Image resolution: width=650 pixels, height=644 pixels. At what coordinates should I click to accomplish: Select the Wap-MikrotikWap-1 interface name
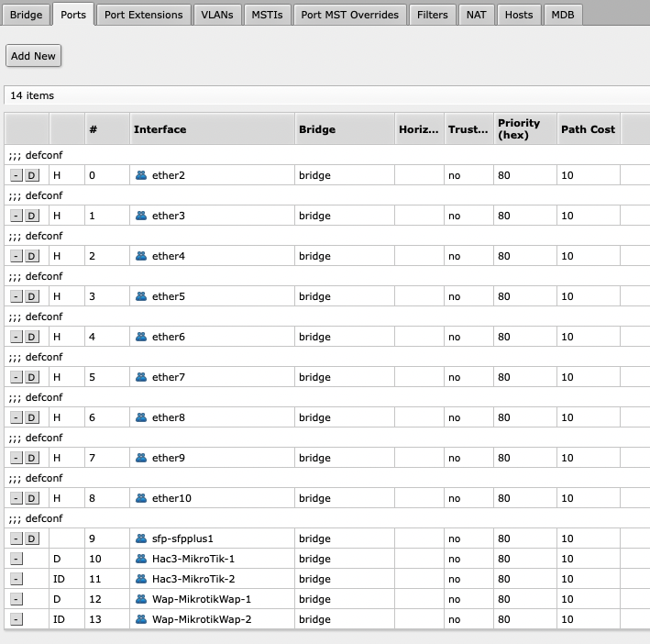click(202, 599)
